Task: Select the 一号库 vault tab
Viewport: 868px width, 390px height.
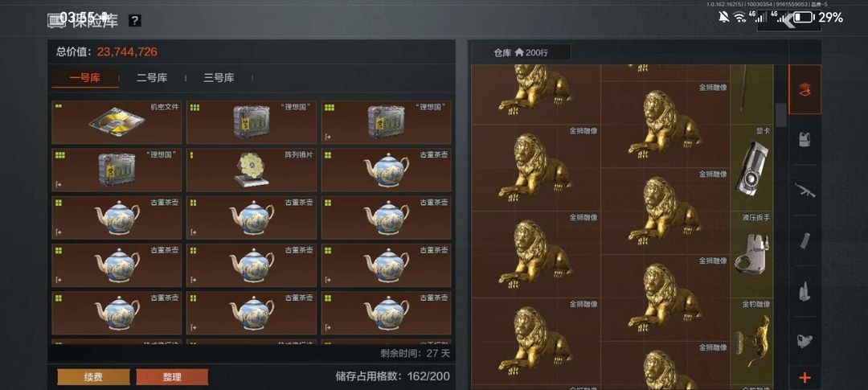Action: (84, 78)
